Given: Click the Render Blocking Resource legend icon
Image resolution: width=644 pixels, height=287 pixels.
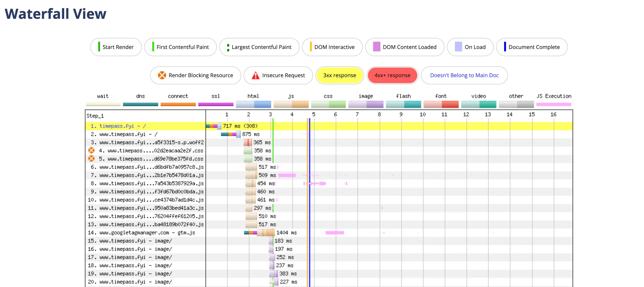Looking at the screenshot, I should (x=162, y=75).
